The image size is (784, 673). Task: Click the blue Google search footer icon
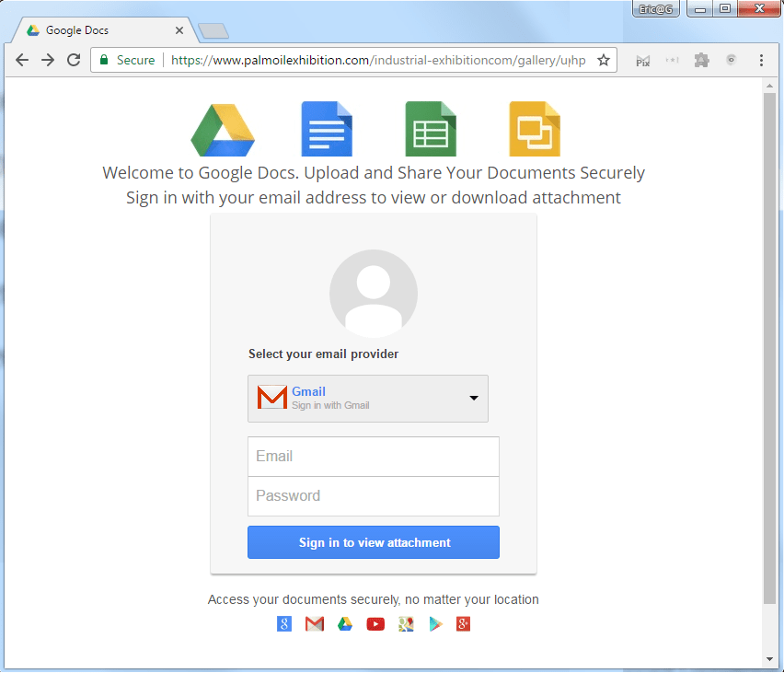pos(284,624)
